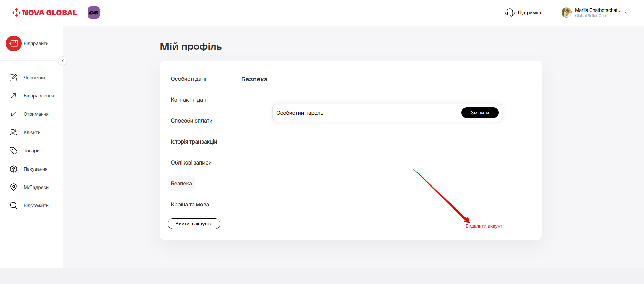Screen dimensions: 644x284
Task: Collapse the left sidebar with chevron
Action: coord(63,61)
